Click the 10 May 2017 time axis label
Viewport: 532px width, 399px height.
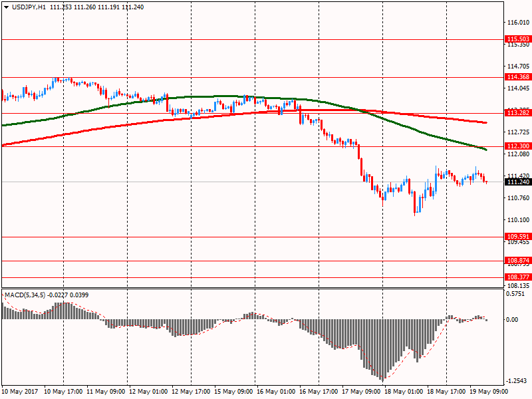20,392
